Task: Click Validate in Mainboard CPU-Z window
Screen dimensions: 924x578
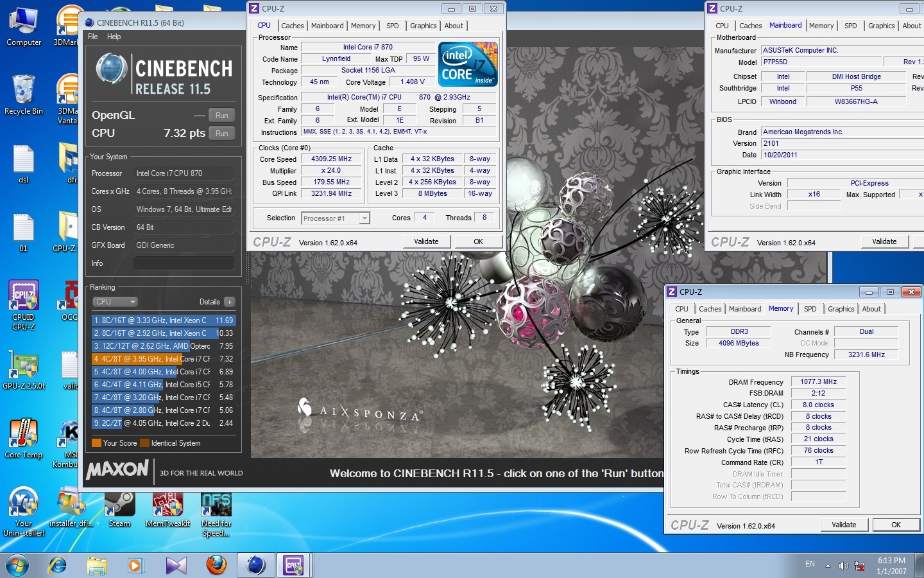Action: [884, 241]
